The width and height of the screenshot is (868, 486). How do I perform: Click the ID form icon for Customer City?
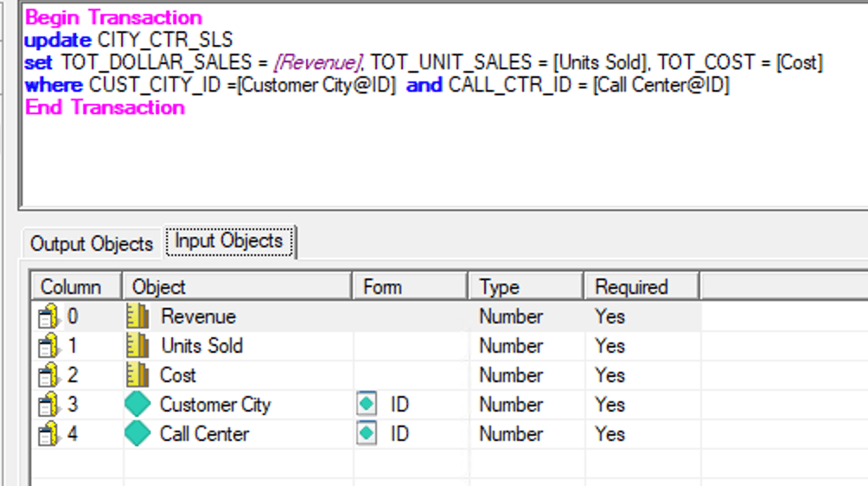[x=367, y=404]
